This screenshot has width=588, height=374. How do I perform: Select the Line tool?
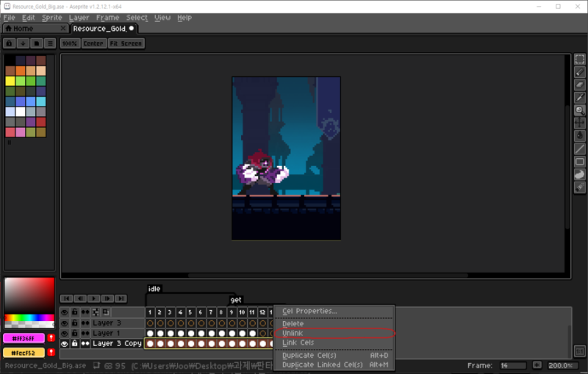pos(580,148)
